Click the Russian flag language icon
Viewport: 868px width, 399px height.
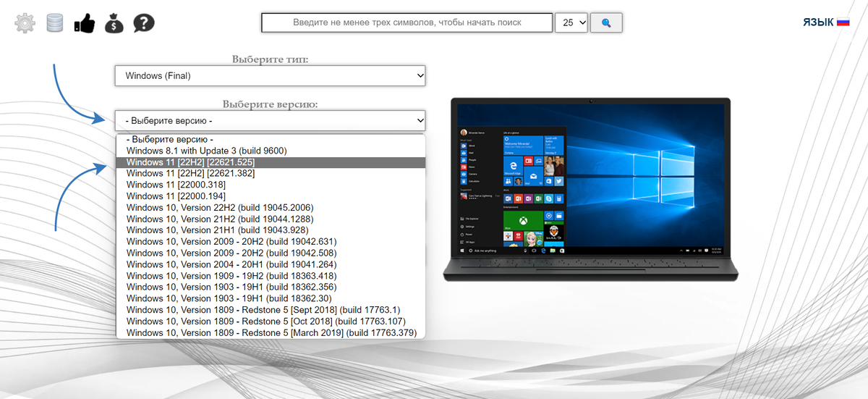click(843, 22)
